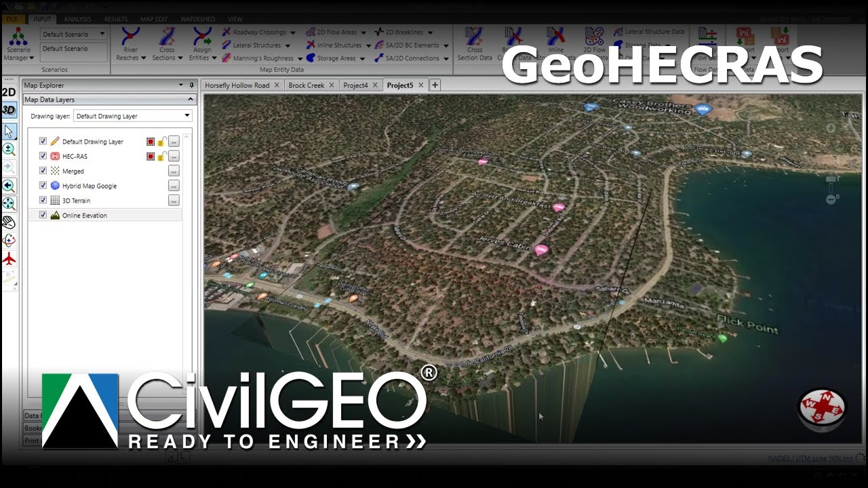The height and width of the screenshot is (488, 868).
Task: Switch to the VIEW ribbon tab
Action: pos(235,19)
